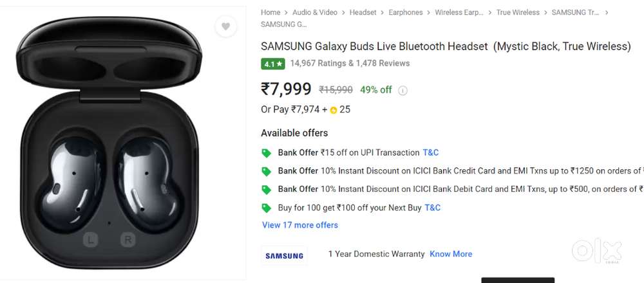Image resolution: width=644 pixels, height=283 pixels.
Task: Open the 14,967 Ratings & 1,478 Reviews link
Action: pos(350,63)
